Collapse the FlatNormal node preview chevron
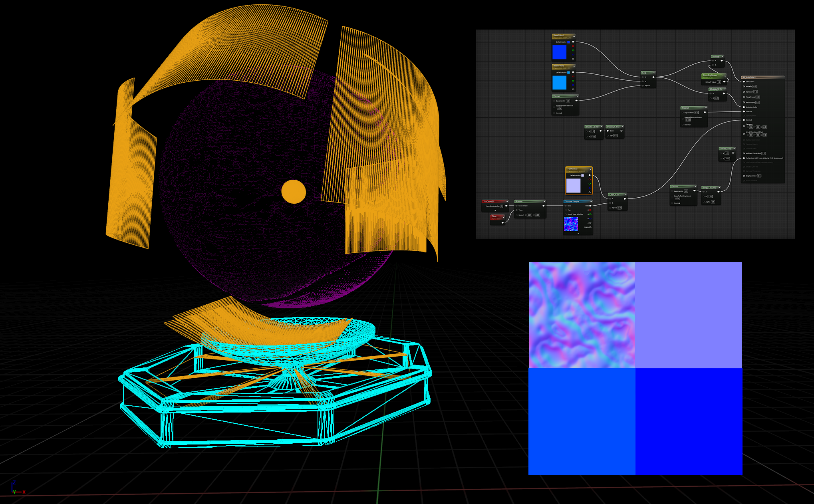The width and height of the screenshot is (814, 504). 590,170
